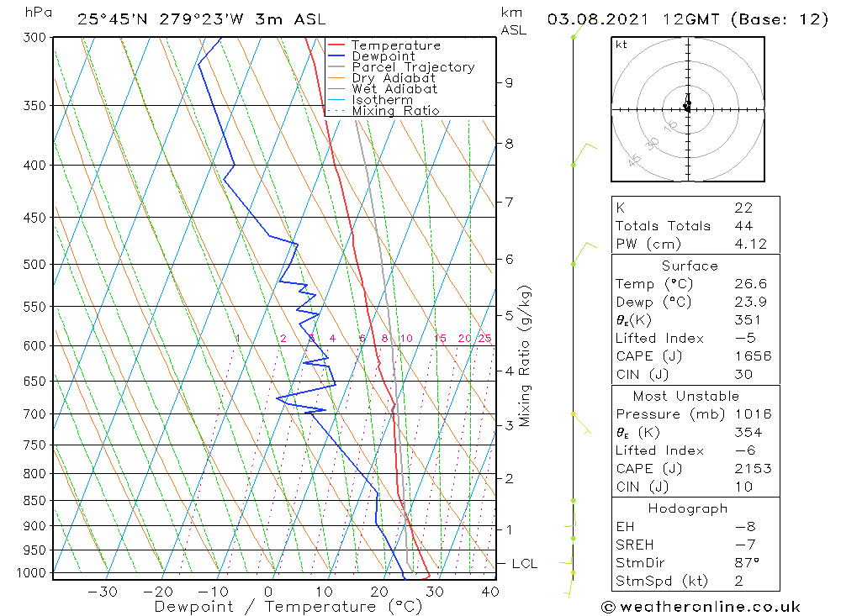Click the 850 hPa pressure level label

click(34, 501)
